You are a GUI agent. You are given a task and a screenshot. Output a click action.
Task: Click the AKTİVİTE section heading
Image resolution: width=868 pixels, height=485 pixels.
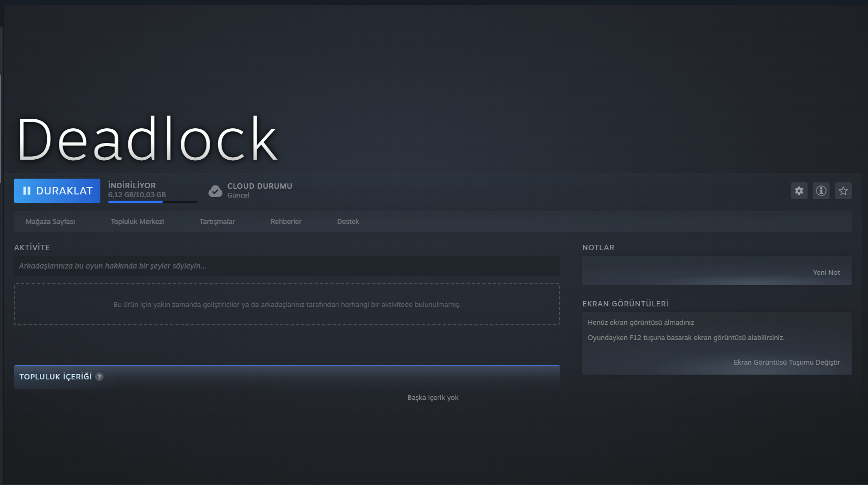(x=32, y=247)
